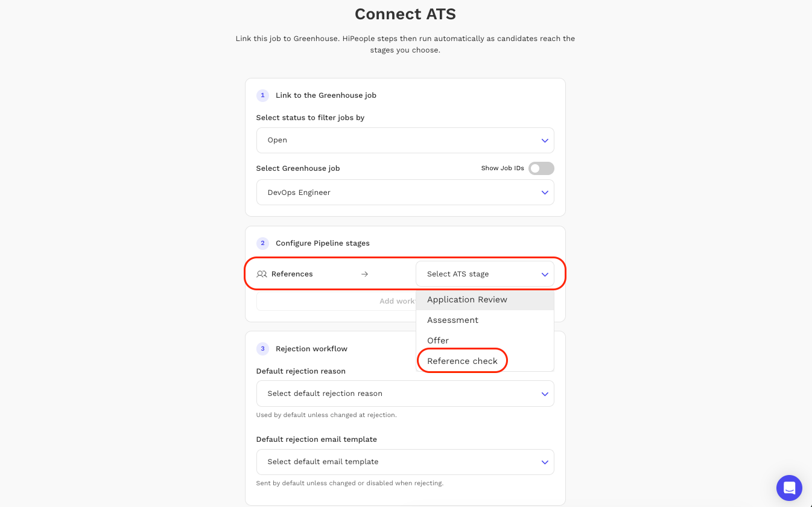
Task: Click the Add workflow button
Action: pyautogui.click(x=336, y=301)
